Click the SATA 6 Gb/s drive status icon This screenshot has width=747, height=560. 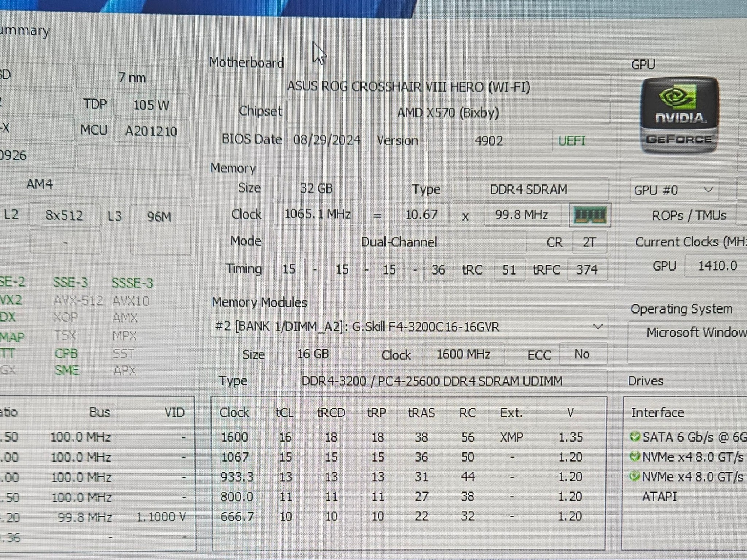(635, 436)
